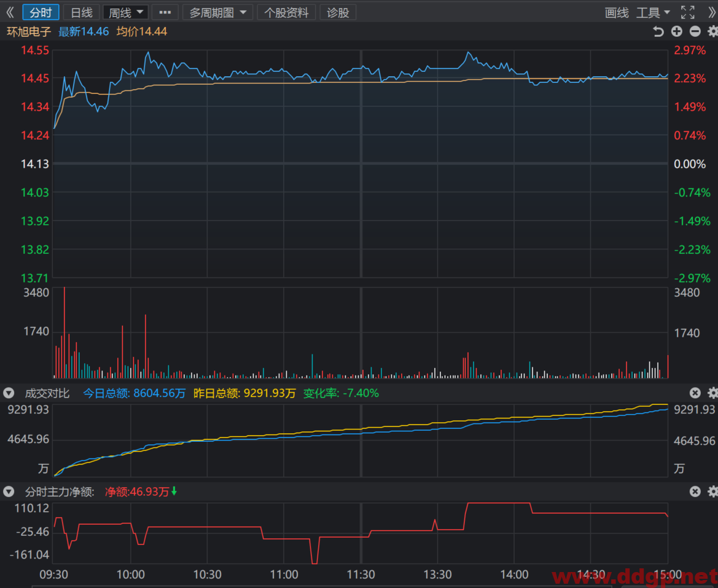The image size is (718, 588).
Task: Enter fullscreen with the expand icon
Action: click(687, 12)
